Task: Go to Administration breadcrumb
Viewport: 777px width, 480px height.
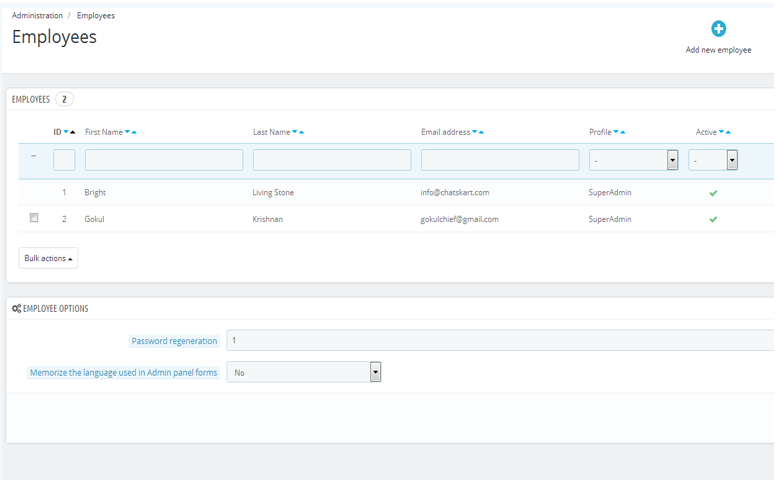Action: coord(37,15)
